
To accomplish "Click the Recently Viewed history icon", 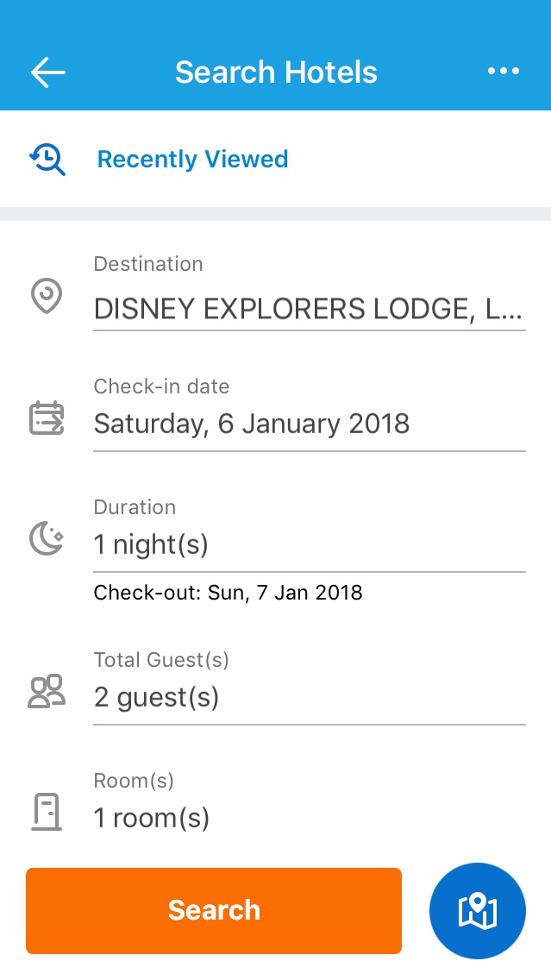I will [x=47, y=159].
